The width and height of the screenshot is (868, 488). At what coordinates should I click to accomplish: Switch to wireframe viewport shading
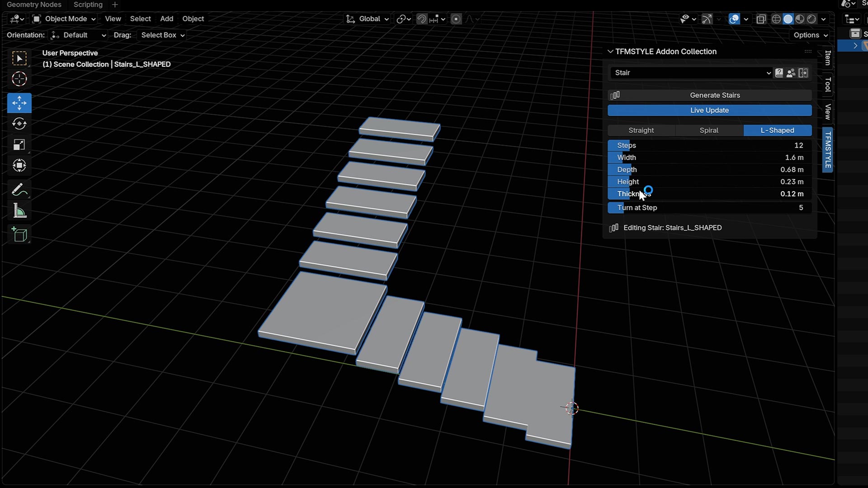coord(776,19)
